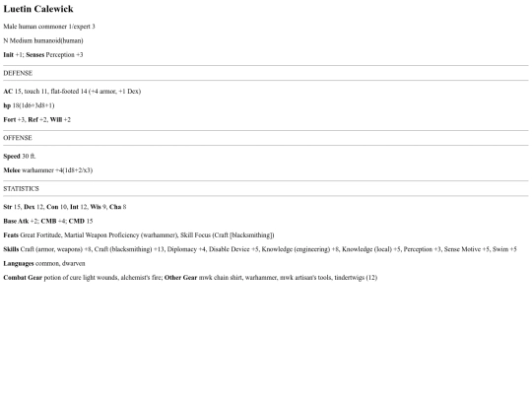Screen dimensions: 532x399
Task: Click the Init label
Action: (9, 54)
